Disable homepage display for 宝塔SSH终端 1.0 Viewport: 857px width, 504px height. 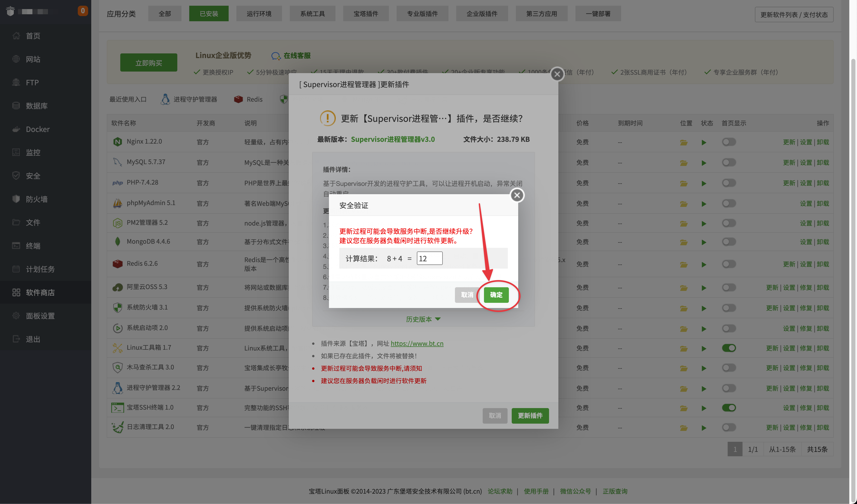coord(729,408)
